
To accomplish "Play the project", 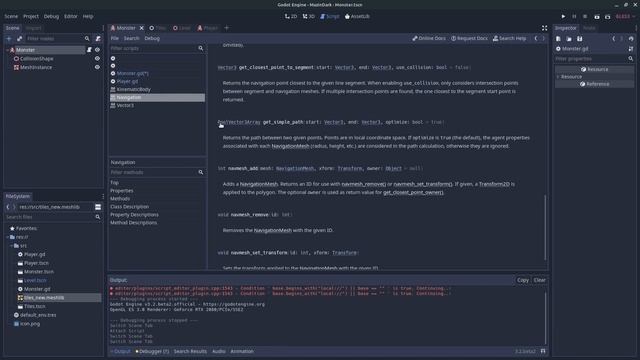I will [563, 16].
